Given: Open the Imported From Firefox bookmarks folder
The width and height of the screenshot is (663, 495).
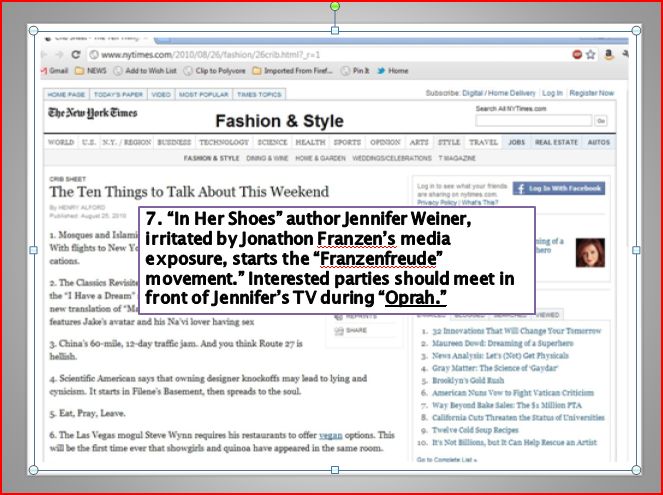Looking at the screenshot, I should (x=293, y=71).
